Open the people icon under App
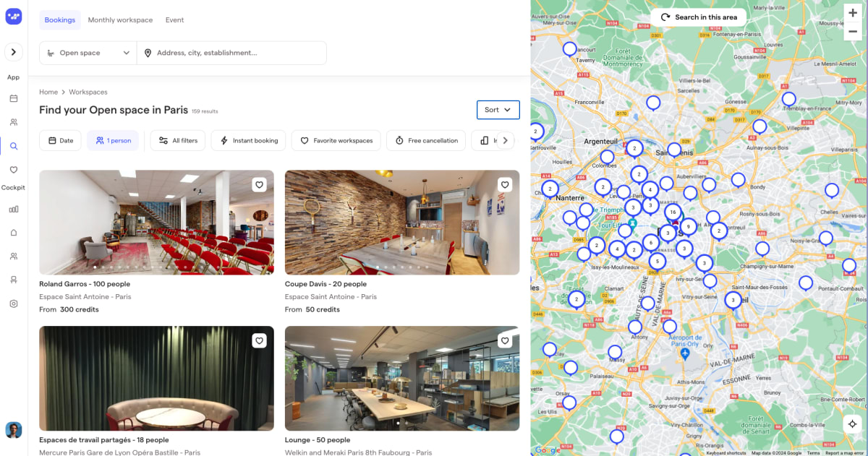The width and height of the screenshot is (868, 456). tap(14, 122)
